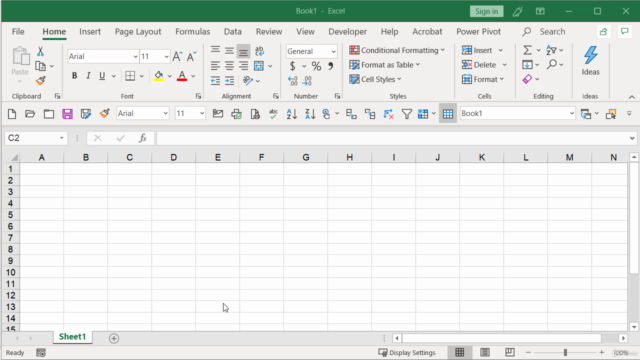Decrease font size with the smaller A
This screenshot has width=640, height=360.
pos(191,57)
